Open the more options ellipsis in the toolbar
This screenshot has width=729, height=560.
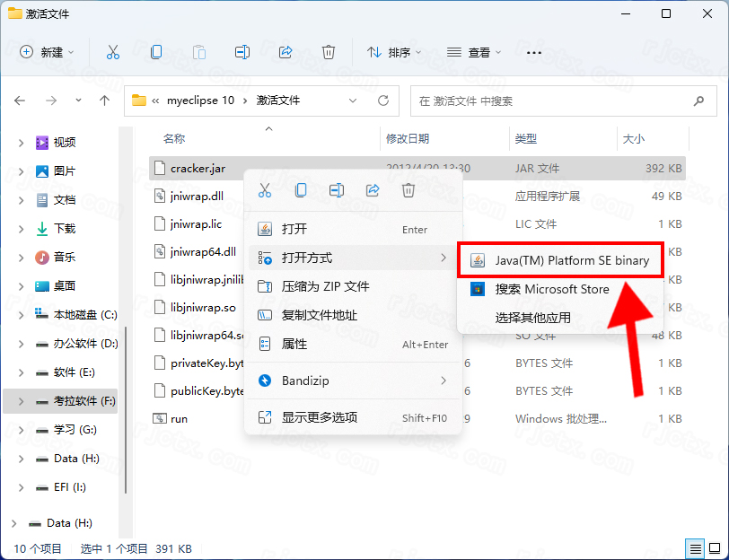pyautogui.click(x=533, y=52)
